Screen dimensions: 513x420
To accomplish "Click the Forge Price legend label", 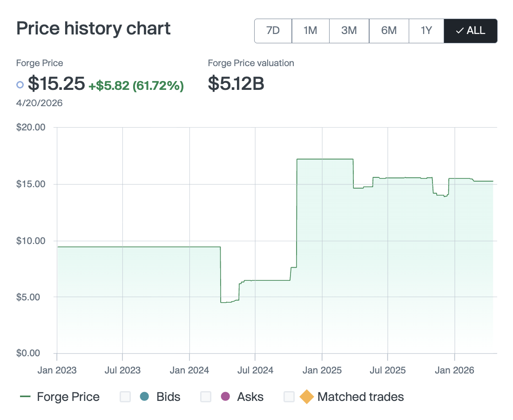I will pos(68,397).
